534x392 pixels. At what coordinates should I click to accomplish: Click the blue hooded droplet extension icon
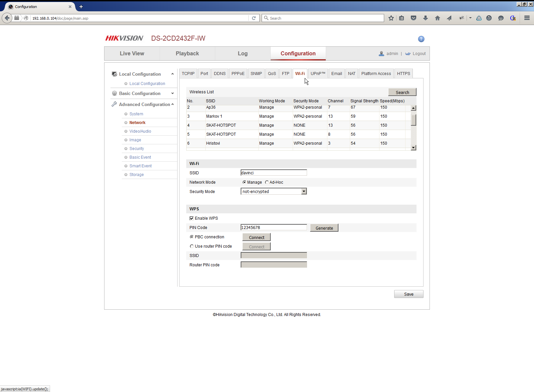click(479, 18)
